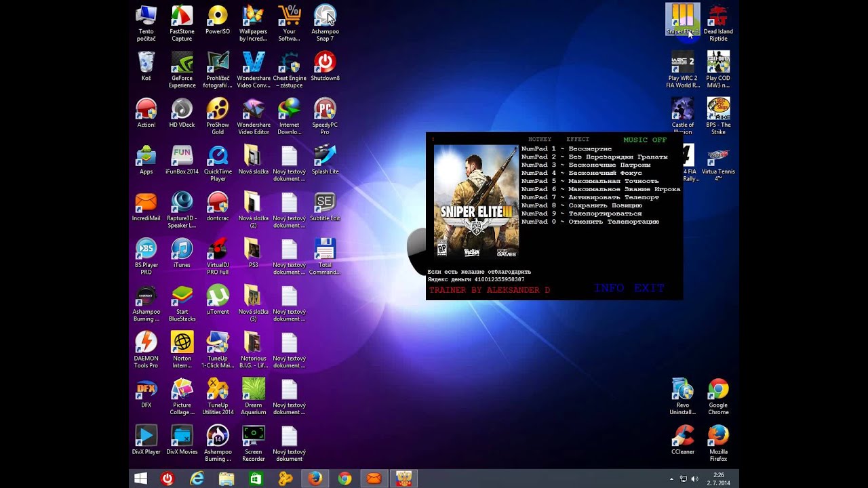Image resolution: width=868 pixels, height=488 pixels.
Task: Toggle the MUSIC OFF option in trainer
Action: tap(645, 140)
